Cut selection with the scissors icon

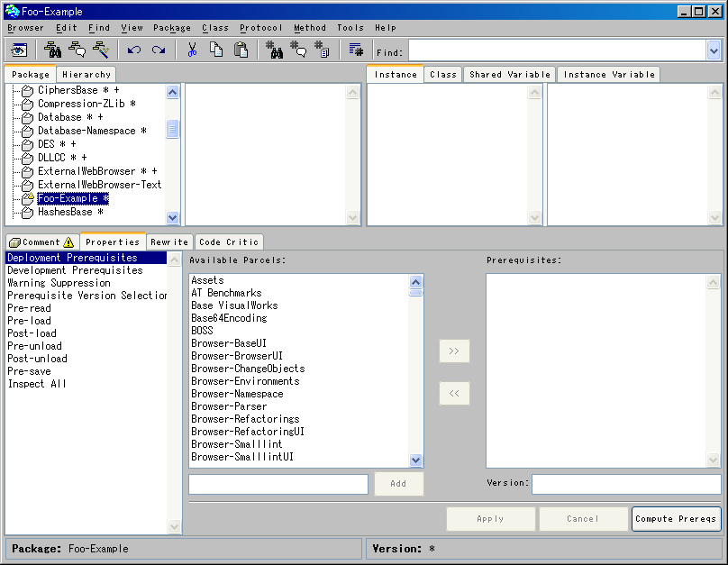tap(192, 50)
